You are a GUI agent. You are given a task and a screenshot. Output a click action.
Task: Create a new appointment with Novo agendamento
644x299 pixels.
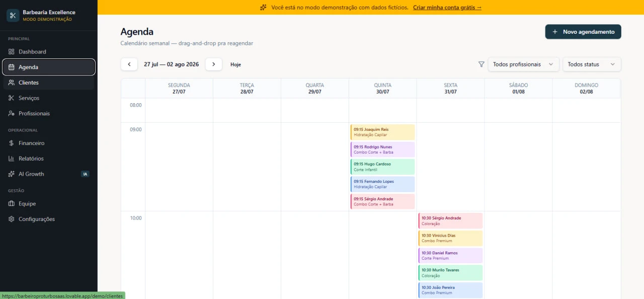583,32
